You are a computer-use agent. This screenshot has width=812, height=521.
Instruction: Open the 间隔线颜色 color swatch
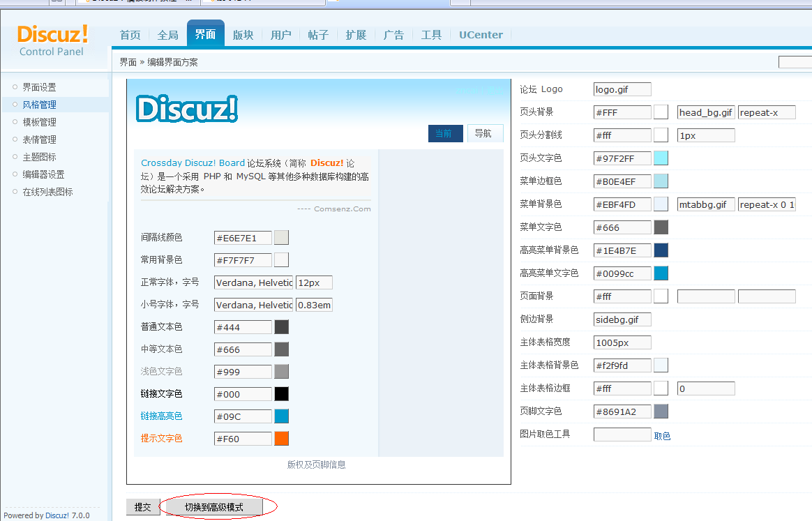pos(281,238)
